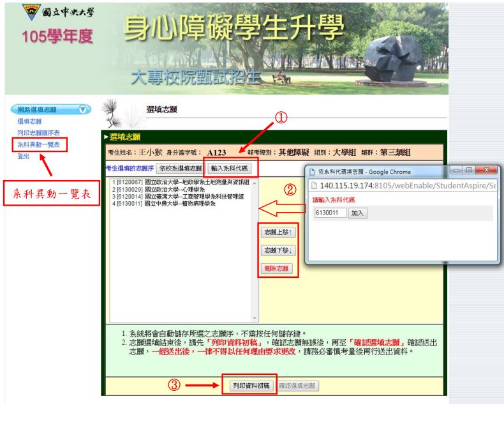Close the Google Chrome popup window
Viewport: 504px width, 426px height.
[486, 170]
